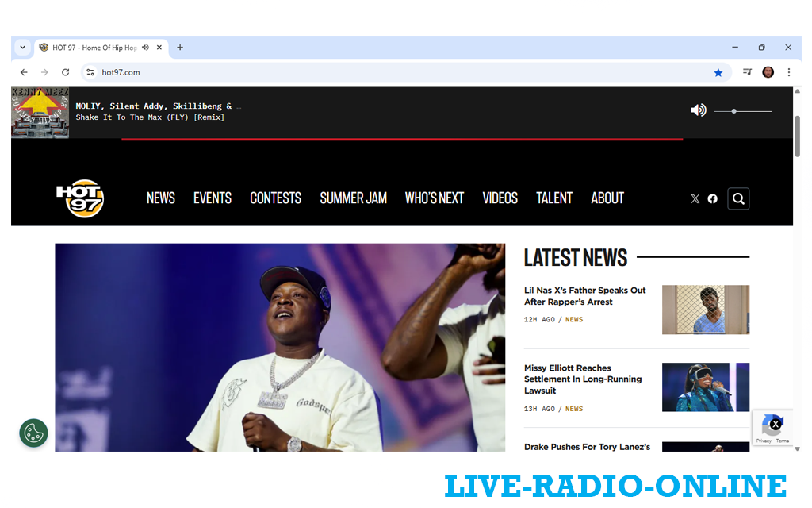Visit the Facebook social icon
The width and height of the screenshot is (812, 508).
click(x=713, y=198)
